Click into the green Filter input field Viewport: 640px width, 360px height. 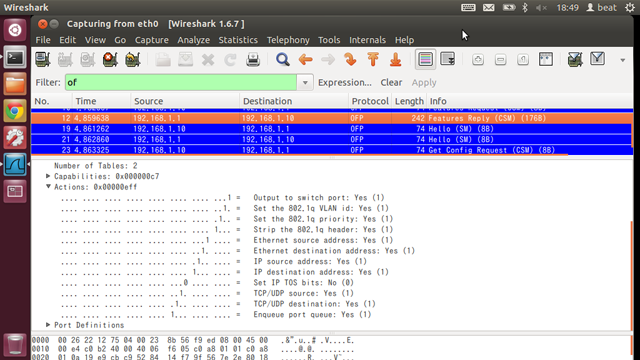[x=181, y=82]
